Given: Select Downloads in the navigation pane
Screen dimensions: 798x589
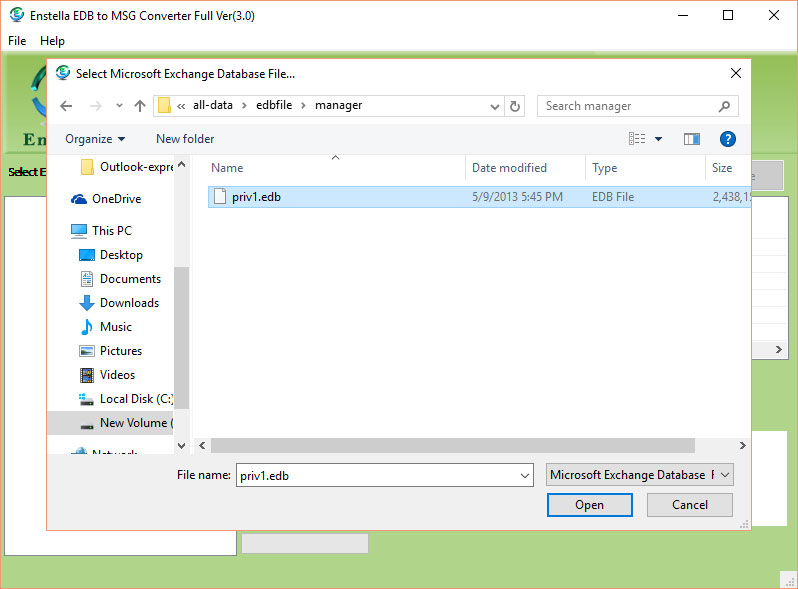Looking at the screenshot, I should pyautogui.click(x=129, y=303).
